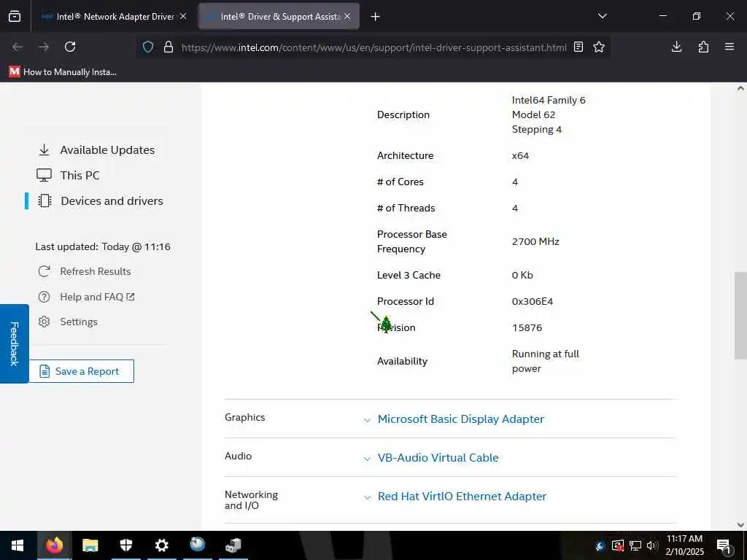The width and height of the screenshot is (747, 560).
Task: Open the Windows Start menu
Action: click(18, 545)
